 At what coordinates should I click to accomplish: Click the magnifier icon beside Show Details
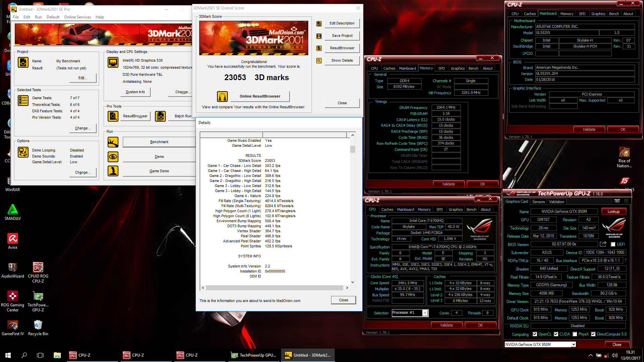click(319, 61)
